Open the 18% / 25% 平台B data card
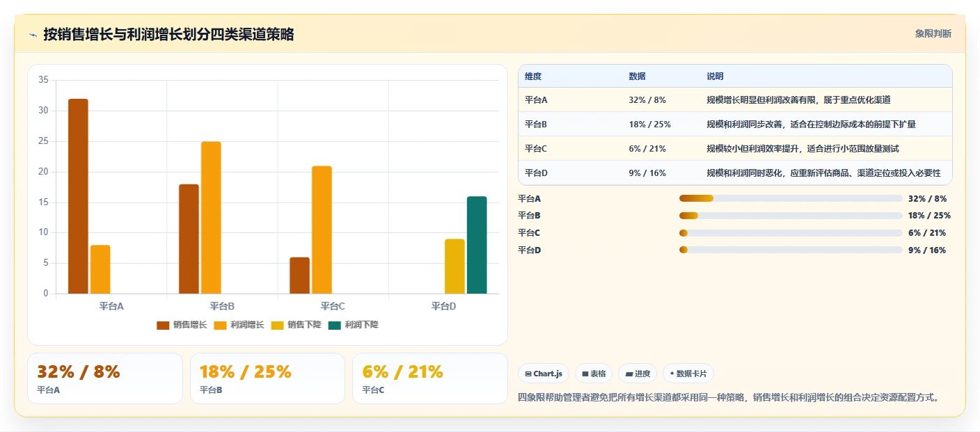Screen dimensions: 980x432 267,378
